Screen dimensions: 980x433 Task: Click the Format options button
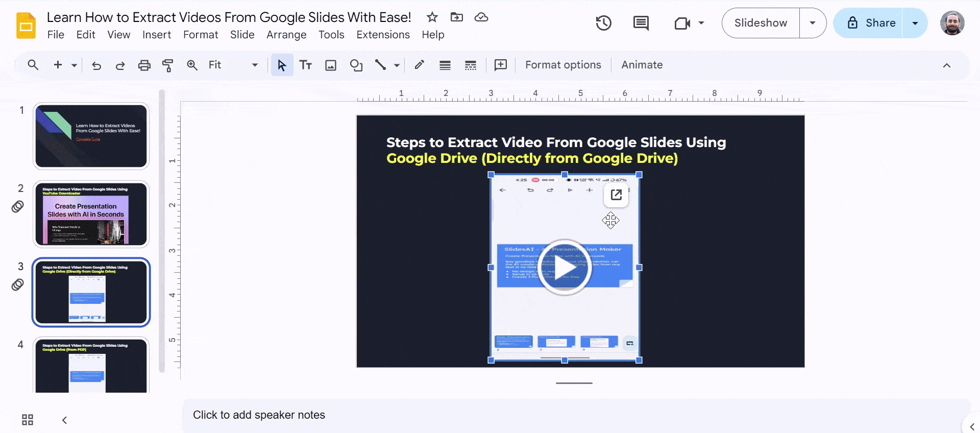(x=563, y=65)
